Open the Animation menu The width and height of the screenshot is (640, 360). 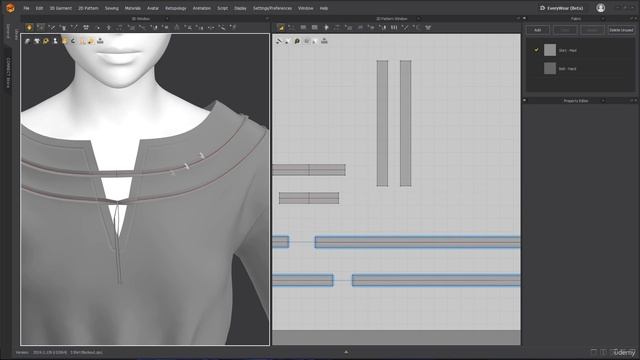click(202, 8)
